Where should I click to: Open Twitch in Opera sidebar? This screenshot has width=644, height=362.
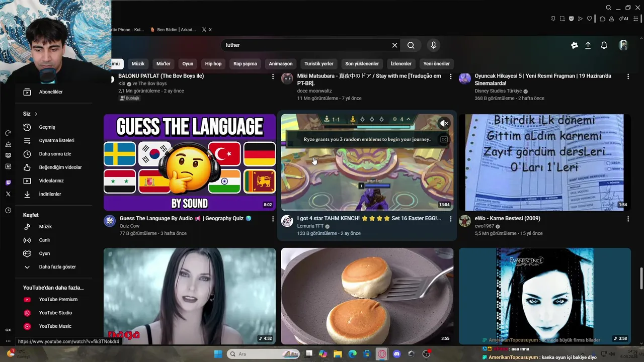coord(8,183)
